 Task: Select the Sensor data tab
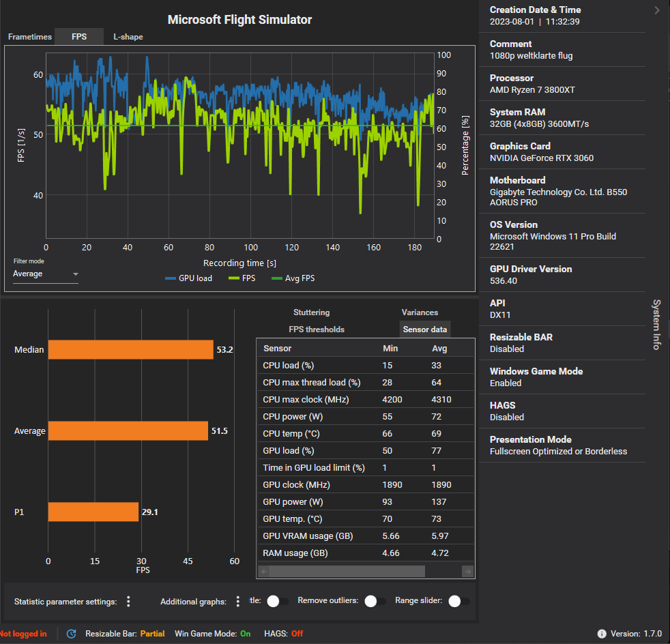point(425,330)
